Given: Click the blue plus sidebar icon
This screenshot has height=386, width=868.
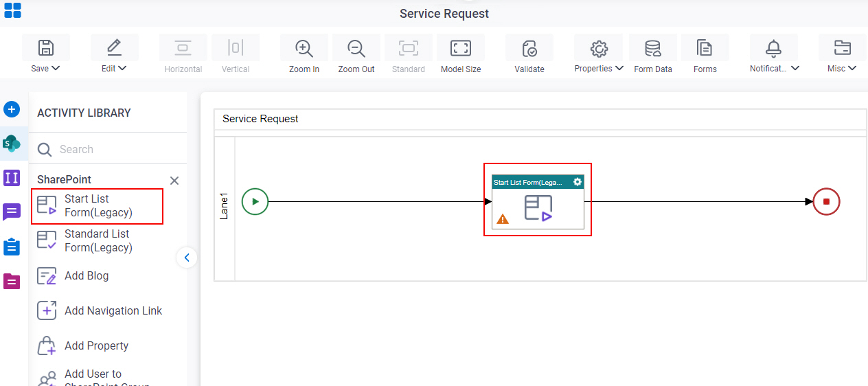Looking at the screenshot, I should 12,109.
